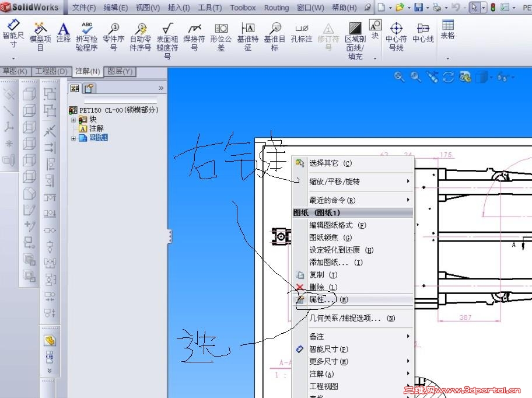532x398 pixels.
Task: Open the 表格 tables tool
Action: click(447, 29)
